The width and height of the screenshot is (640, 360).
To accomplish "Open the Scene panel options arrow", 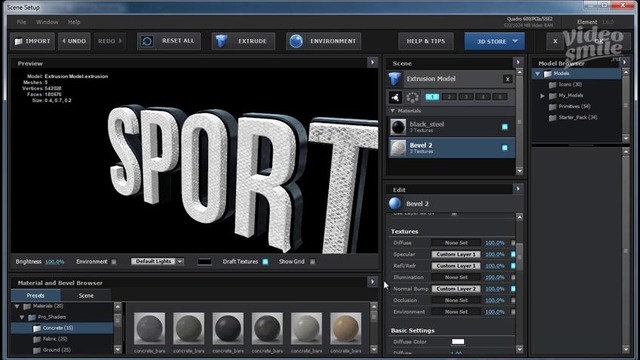I will click(518, 62).
